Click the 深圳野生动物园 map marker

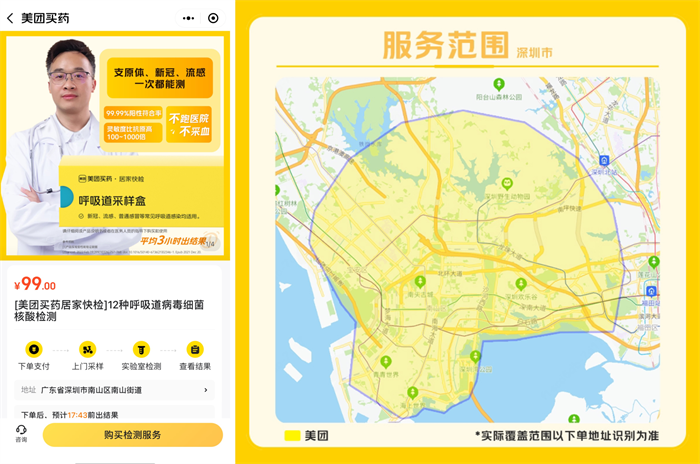click(507, 184)
